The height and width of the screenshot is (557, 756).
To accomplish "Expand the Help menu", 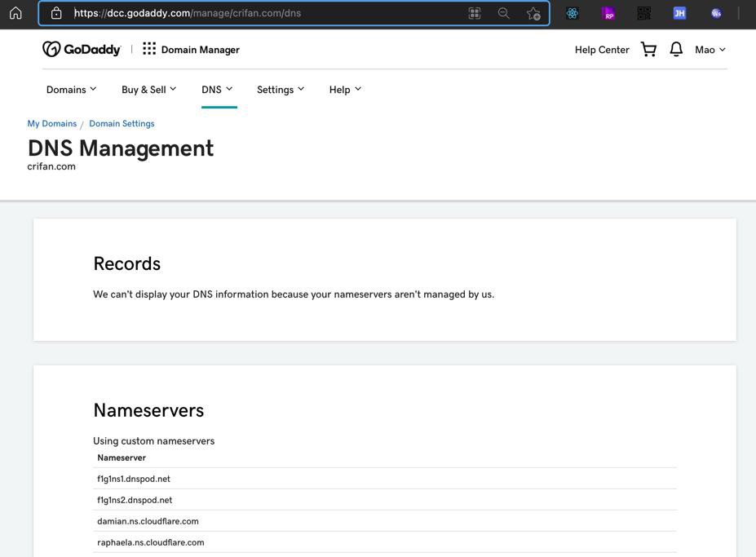I will point(345,90).
